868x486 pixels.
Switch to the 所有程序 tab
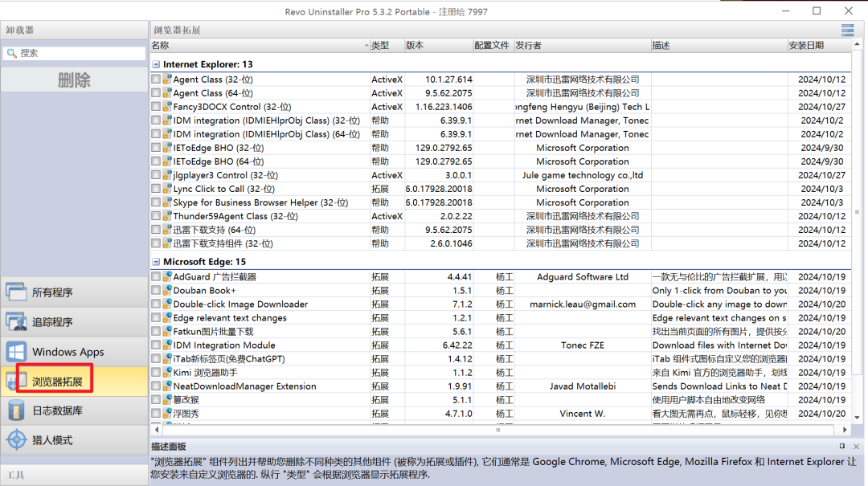74,292
